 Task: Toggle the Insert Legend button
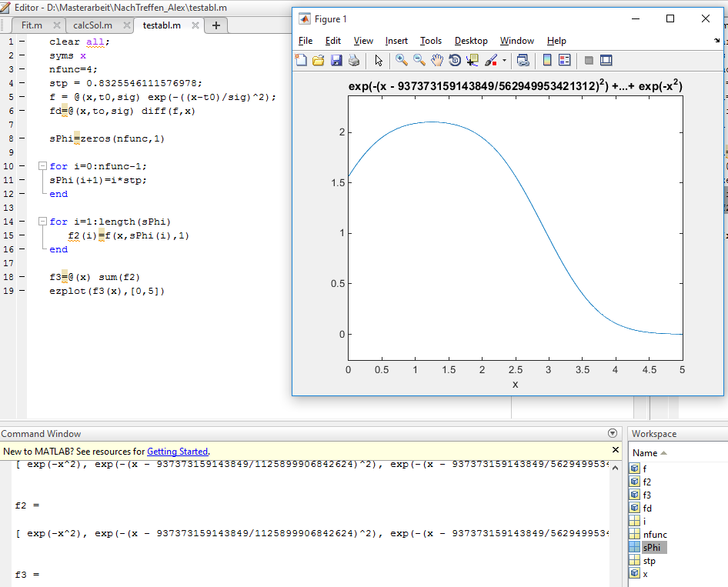(565, 60)
